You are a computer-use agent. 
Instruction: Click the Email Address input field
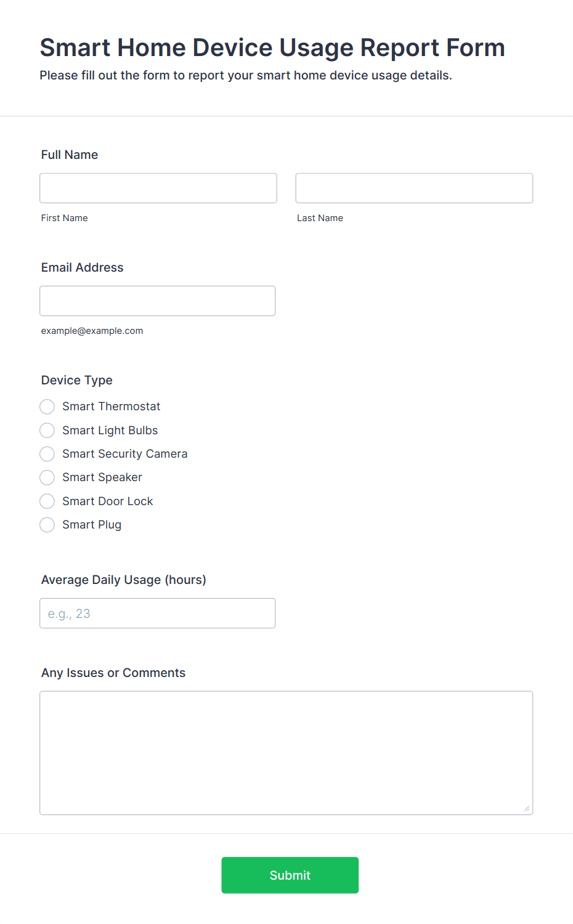[x=158, y=301]
